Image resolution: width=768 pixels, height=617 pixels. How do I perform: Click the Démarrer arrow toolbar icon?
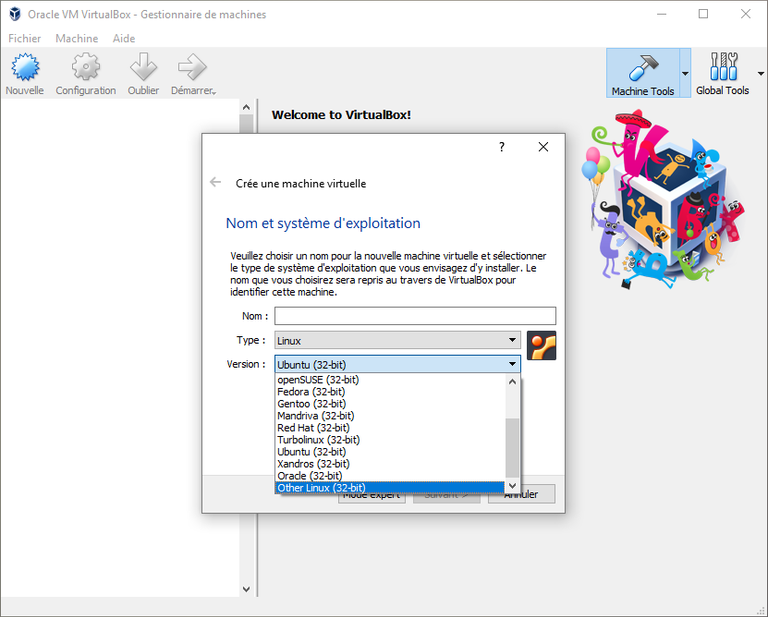click(193, 74)
